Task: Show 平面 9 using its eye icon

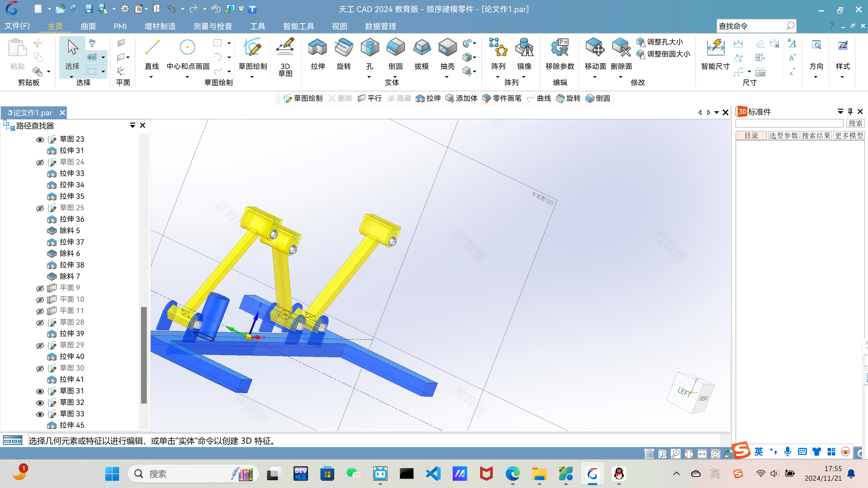Action: coord(40,288)
